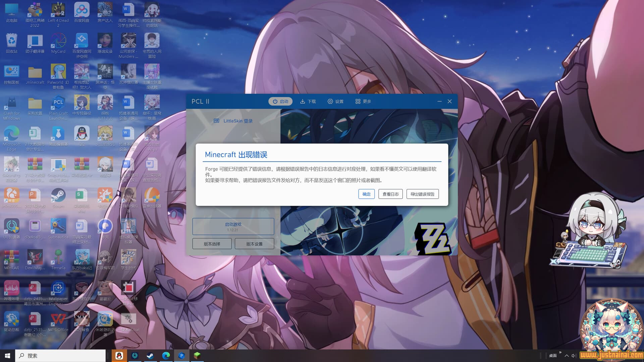Open the Windows Start menu
This screenshot has width=644, height=362.
[7, 356]
